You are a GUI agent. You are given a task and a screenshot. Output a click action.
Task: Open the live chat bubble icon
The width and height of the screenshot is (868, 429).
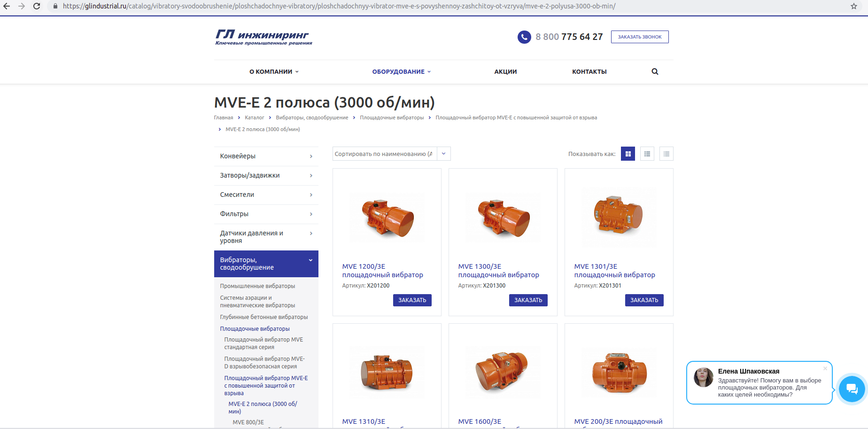[852, 389]
